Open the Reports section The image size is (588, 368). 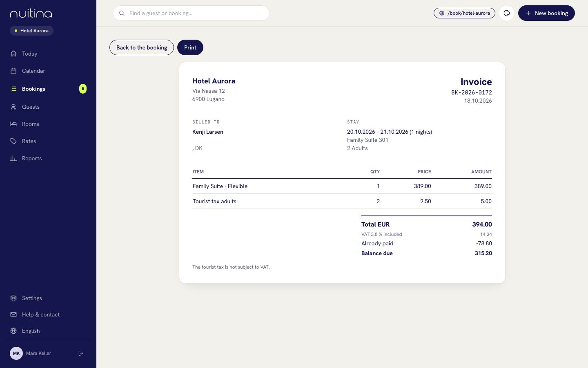click(48, 158)
